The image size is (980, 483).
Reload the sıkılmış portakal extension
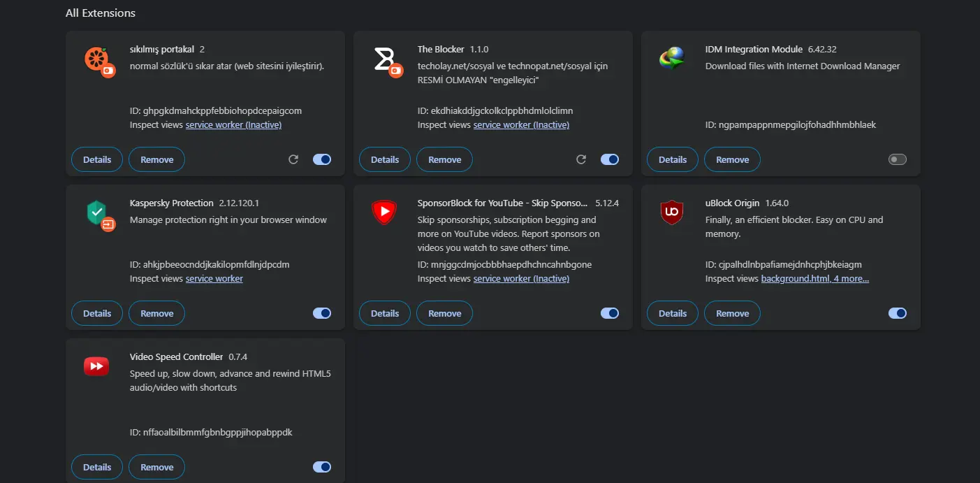coord(293,159)
